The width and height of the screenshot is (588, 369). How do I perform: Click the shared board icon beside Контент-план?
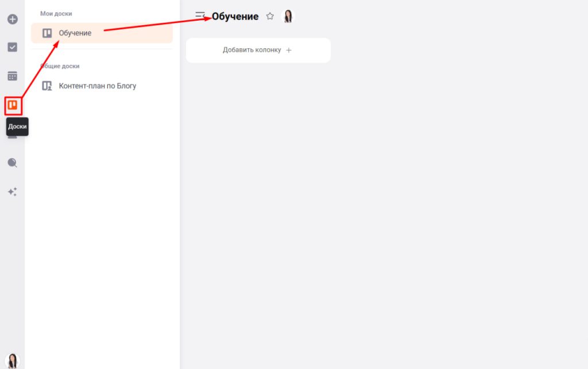click(47, 86)
